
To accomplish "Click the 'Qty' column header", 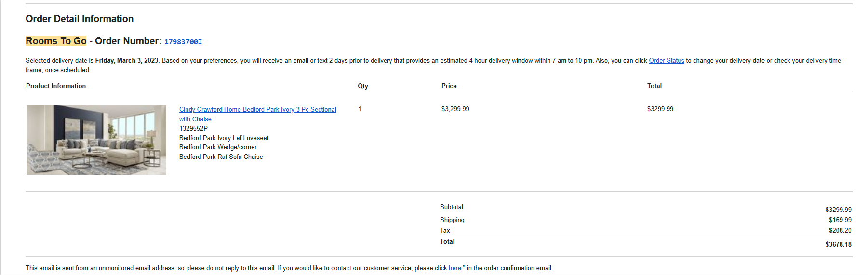I will (363, 86).
